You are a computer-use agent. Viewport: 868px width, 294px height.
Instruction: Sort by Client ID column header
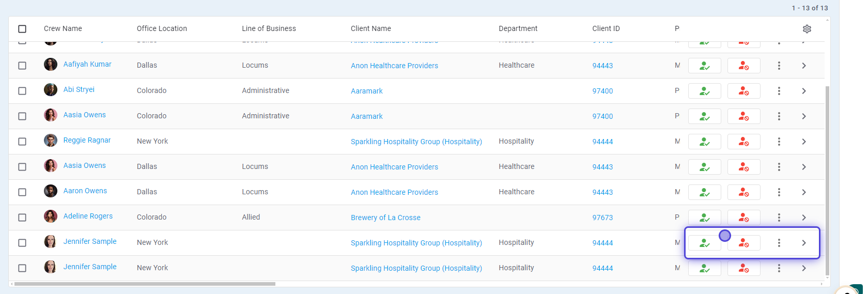[606, 28]
